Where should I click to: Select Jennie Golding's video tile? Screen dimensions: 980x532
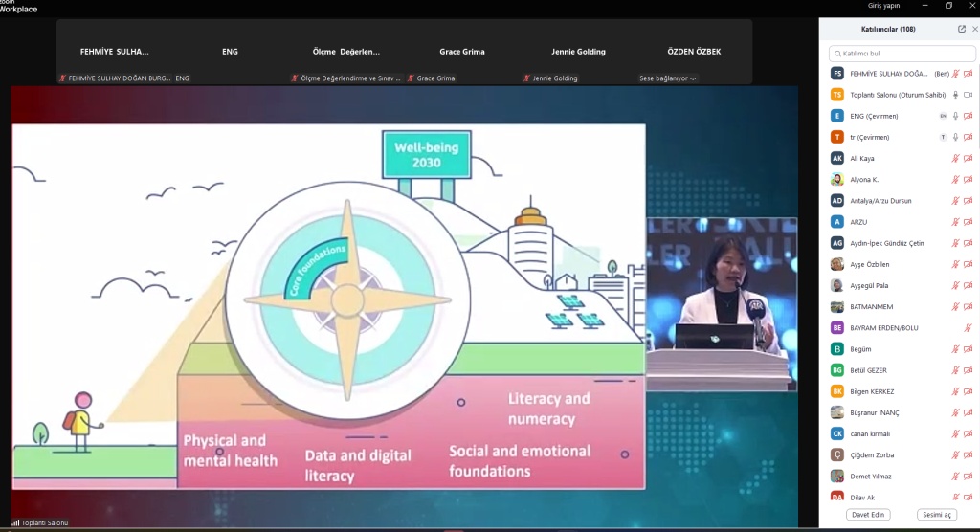tap(578, 52)
